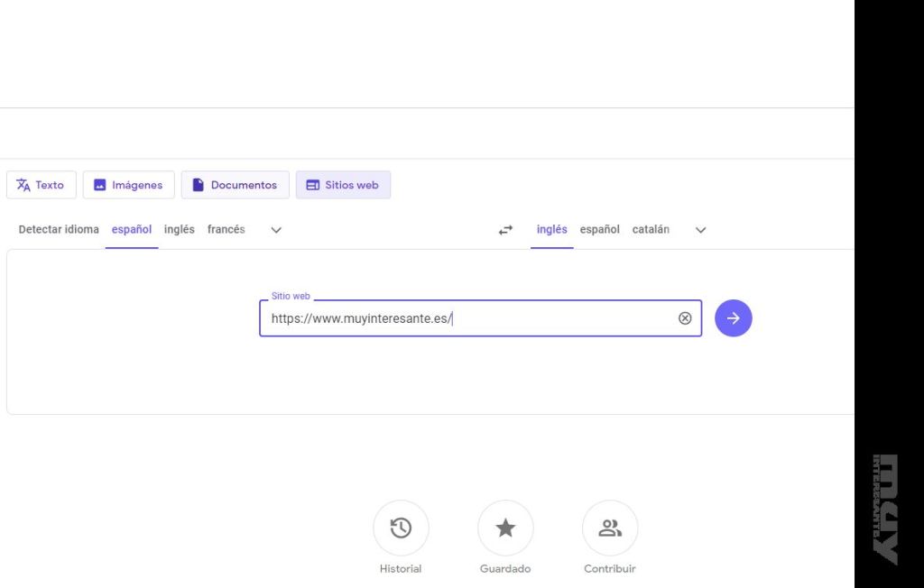Clear the website URL field
Image resolution: width=924 pixels, height=588 pixels.
click(x=685, y=317)
